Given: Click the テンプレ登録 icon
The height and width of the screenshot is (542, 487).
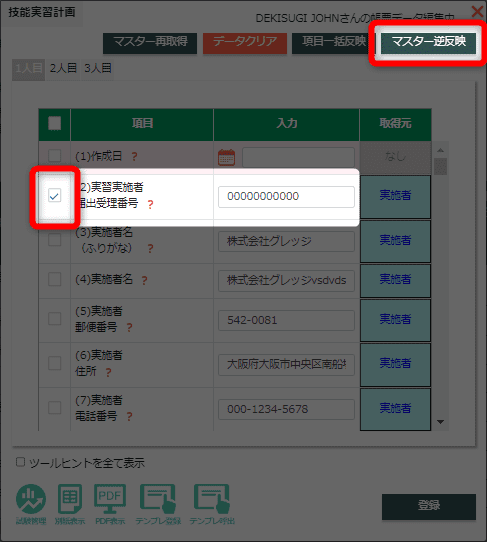Looking at the screenshot, I should [158, 504].
